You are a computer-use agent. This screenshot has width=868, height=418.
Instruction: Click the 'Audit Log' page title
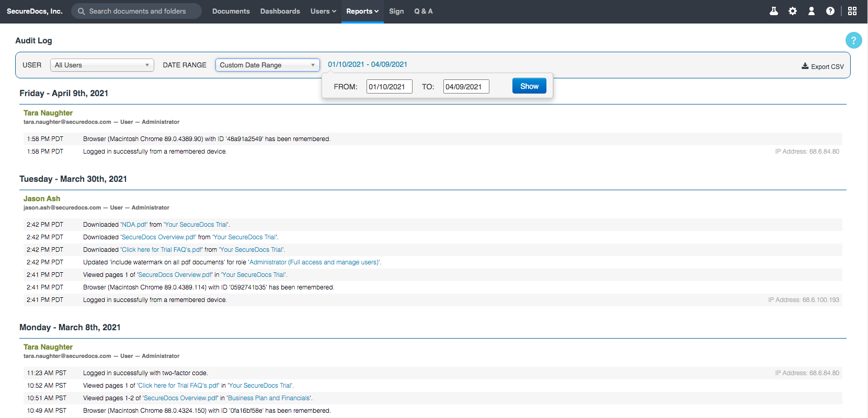click(33, 41)
